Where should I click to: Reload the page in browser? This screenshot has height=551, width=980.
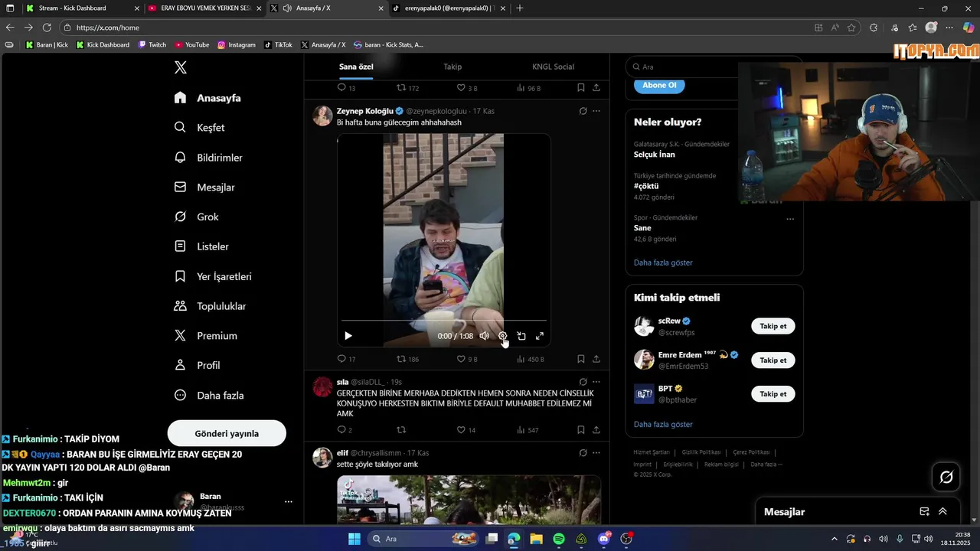pyautogui.click(x=47, y=28)
